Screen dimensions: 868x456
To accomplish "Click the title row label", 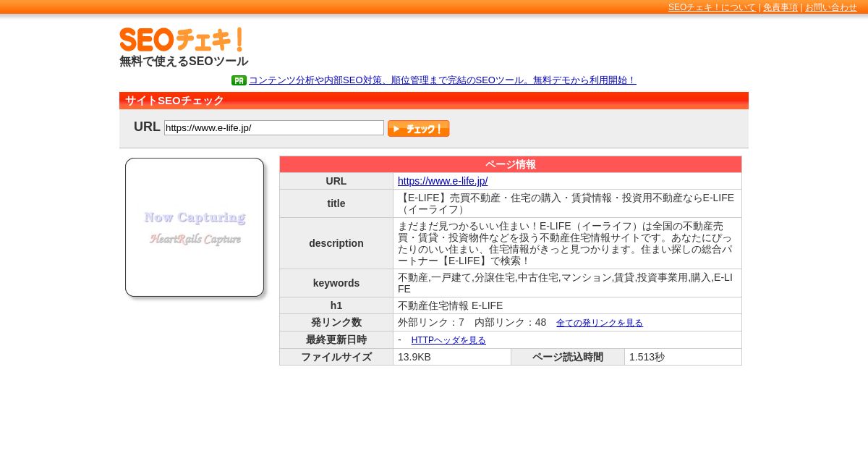I will tap(336, 203).
